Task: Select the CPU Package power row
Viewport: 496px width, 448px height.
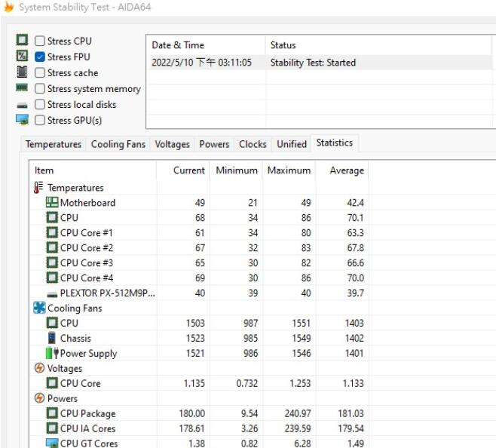Action: pyautogui.click(x=87, y=413)
